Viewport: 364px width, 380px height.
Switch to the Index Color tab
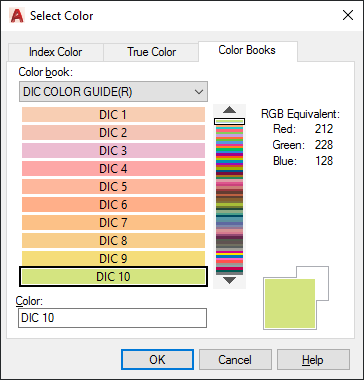tap(55, 52)
